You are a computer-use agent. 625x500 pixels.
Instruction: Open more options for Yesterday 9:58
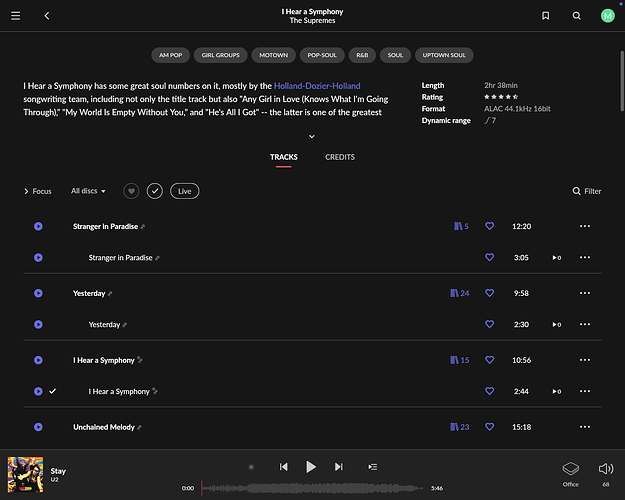point(585,293)
